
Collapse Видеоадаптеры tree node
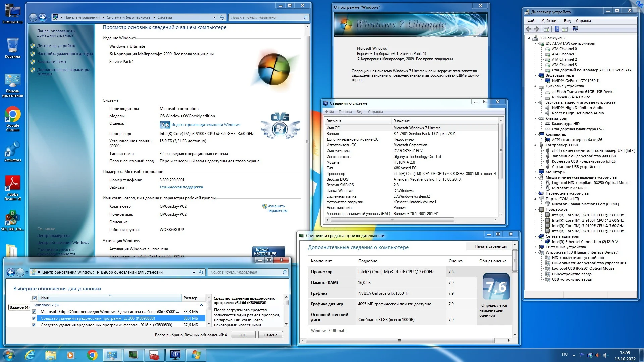point(536,76)
